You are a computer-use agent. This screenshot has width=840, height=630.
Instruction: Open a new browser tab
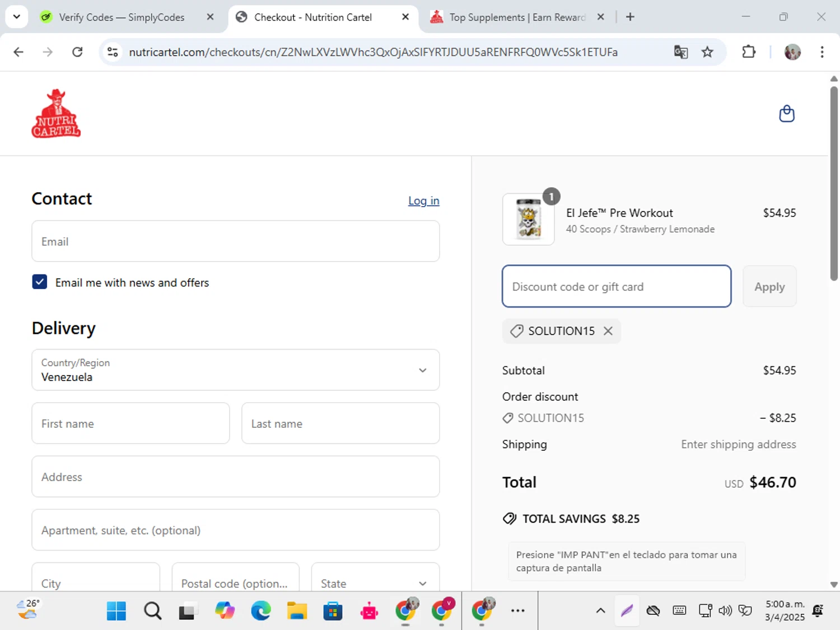(x=630, y=17)
